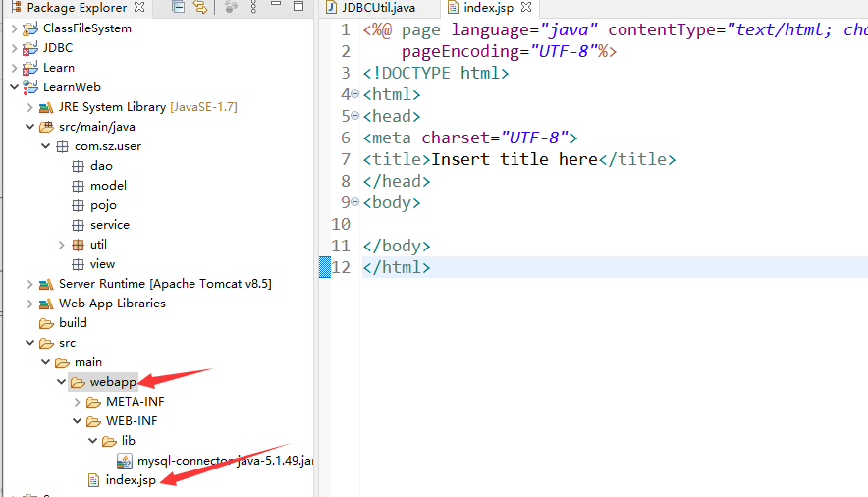Select the util package icon
The height and width of the screenshot is (497, 868).
click(x=78, y=245)
